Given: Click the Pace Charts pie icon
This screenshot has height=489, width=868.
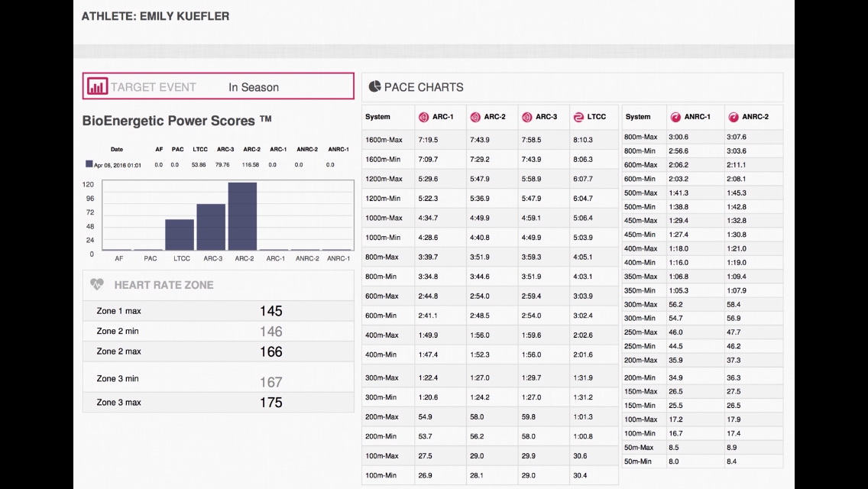Looking at the screenshot, I should tap(374, 87).
